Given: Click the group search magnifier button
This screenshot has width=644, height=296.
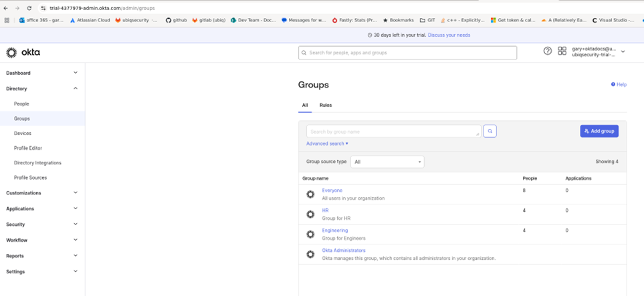Looking at the screenshot, I should pos(490,131).
